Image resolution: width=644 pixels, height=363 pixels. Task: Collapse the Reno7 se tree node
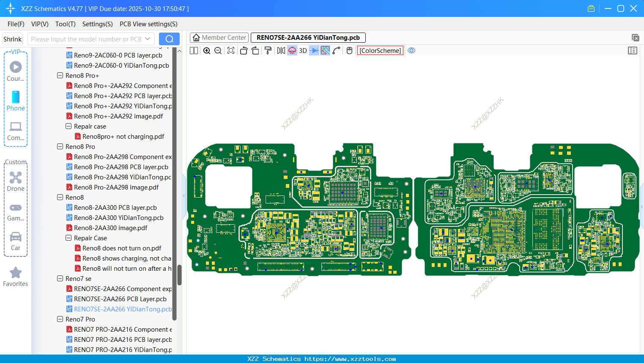[x=60, y=279]
